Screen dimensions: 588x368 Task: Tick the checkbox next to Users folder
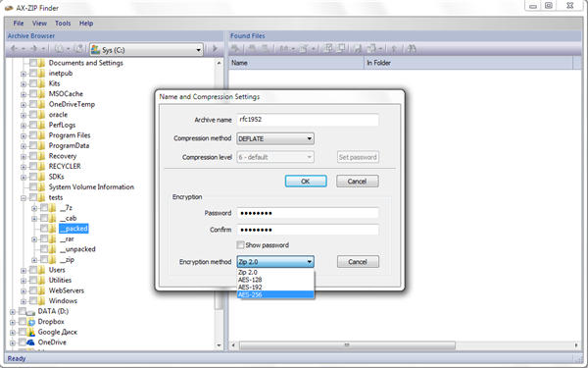click(33, 270)
